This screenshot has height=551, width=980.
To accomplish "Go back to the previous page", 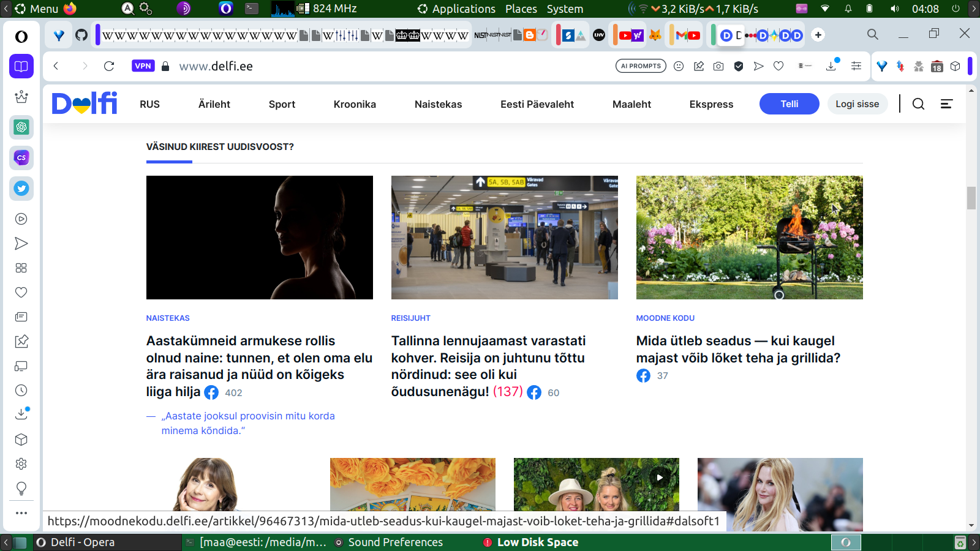I will point(56,66).
